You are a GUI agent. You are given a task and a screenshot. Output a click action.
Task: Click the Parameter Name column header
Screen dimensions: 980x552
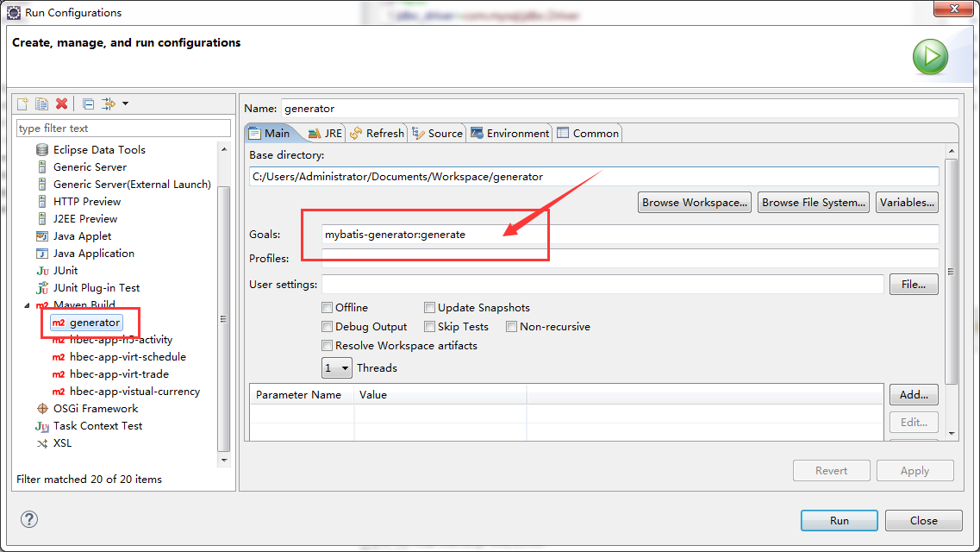pos(302,394)
